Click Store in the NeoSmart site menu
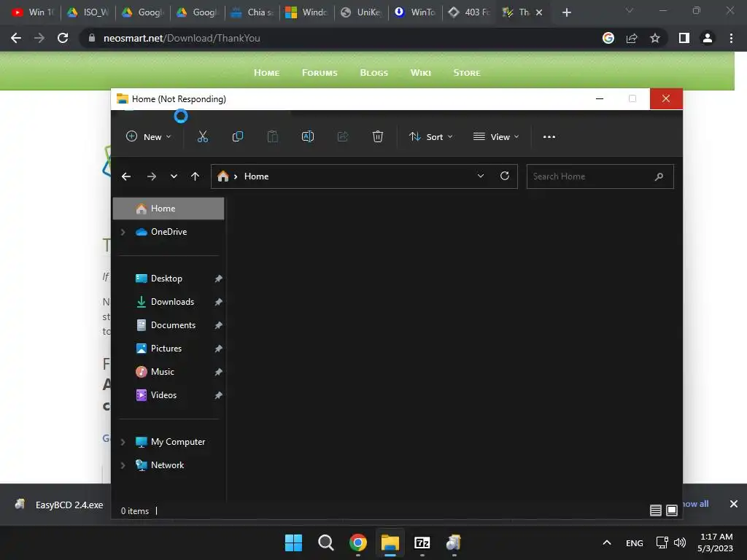 pos(467,73)
